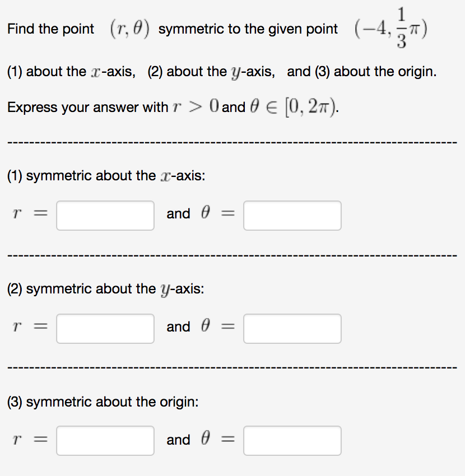Viewport: 465px width, 476px height.
Task: Click the r input field for origin symmetry
Action: coord(105,441)
